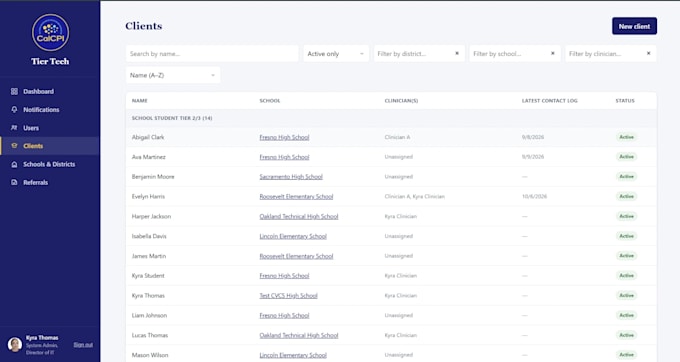
Task: Click "Clinician A, Kyra Clinician" cell
Action: [414, 197]
